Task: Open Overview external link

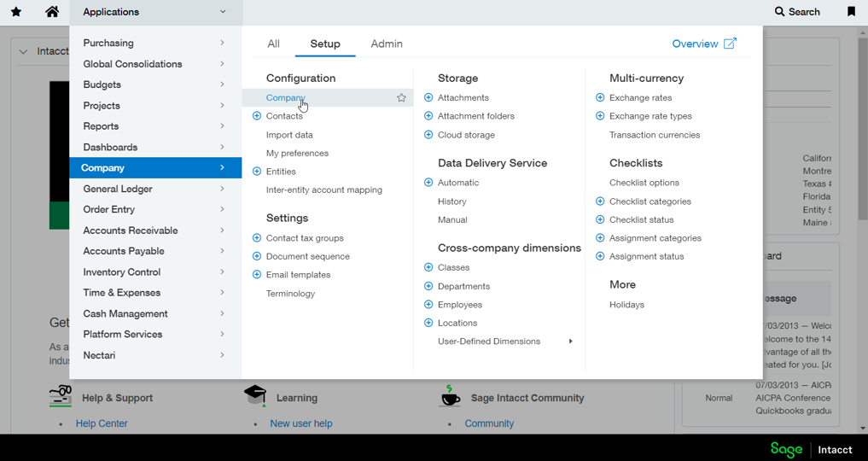Action: [704, 44]
